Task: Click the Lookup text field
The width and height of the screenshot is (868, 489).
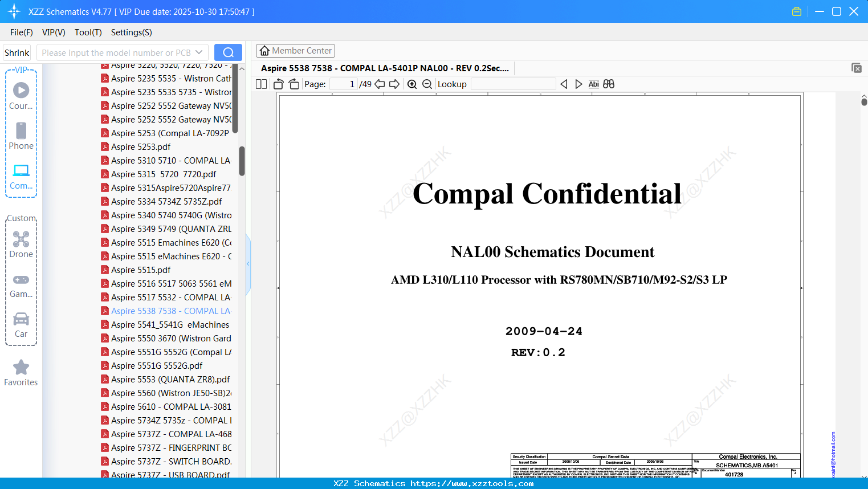Action: 513,84
